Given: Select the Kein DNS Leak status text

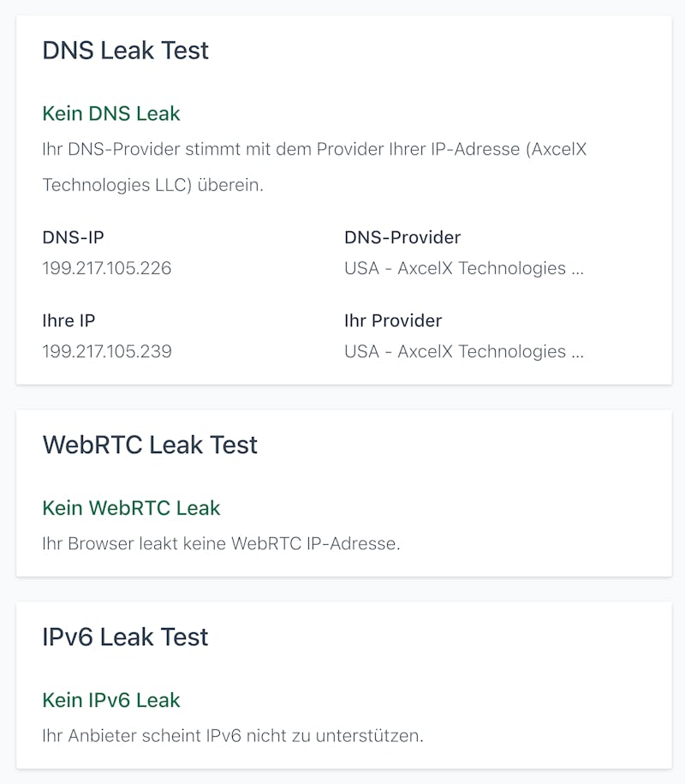Looking at the screenshot, I should 111,113.
